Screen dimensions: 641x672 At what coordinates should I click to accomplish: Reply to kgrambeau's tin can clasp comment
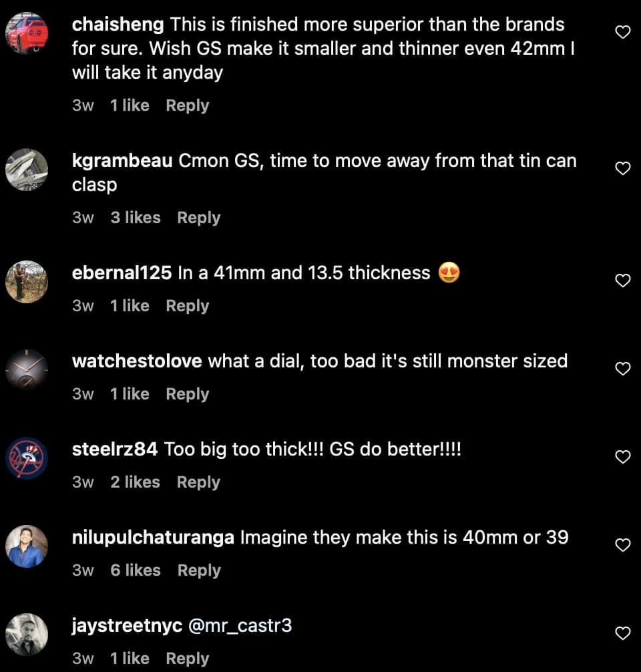click(198, 218)
